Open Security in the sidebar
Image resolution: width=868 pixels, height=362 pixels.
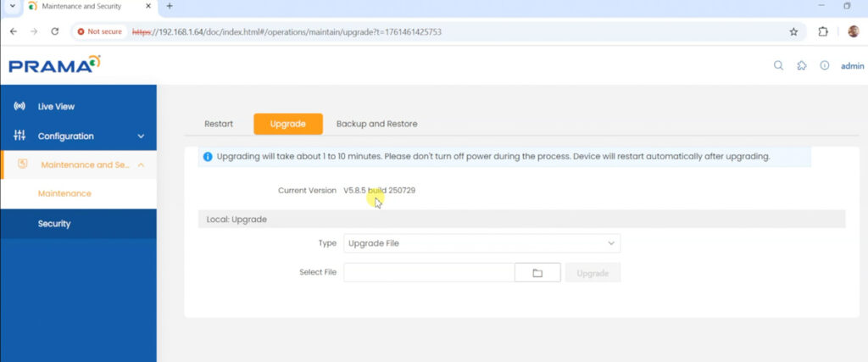54,224
